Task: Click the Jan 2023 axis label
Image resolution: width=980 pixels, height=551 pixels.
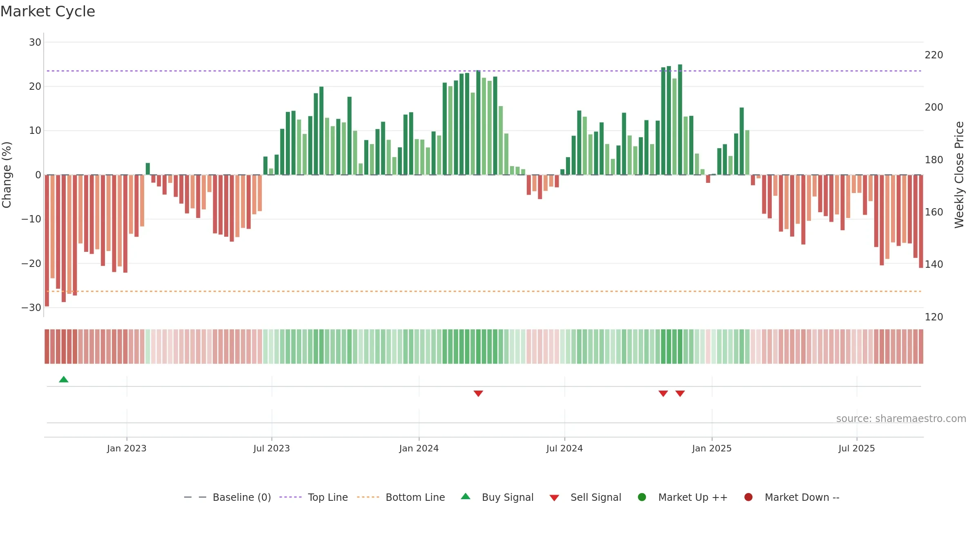Action: (127, 448)
